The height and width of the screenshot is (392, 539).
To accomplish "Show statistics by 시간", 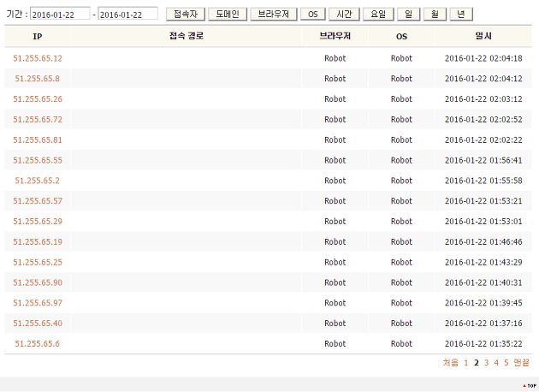I will click(344, 14).
